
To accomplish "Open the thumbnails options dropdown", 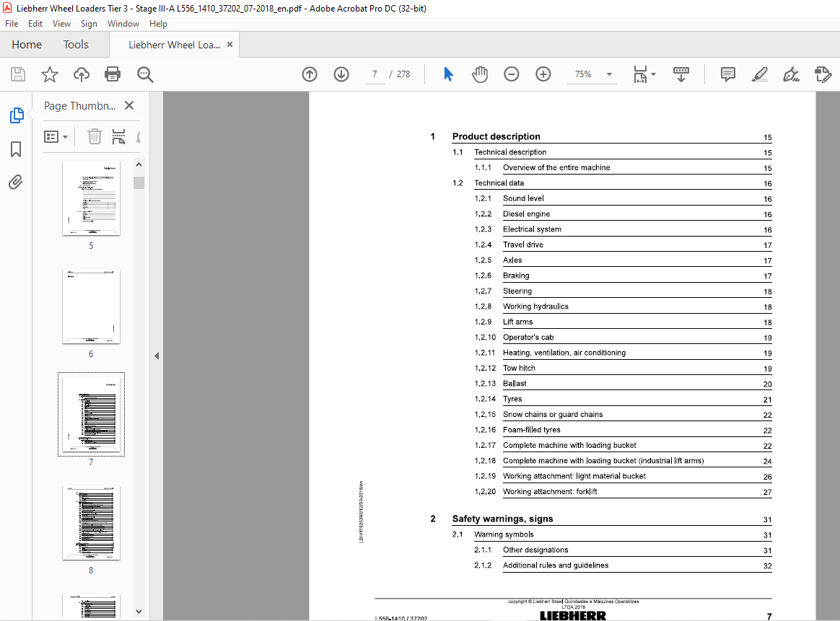I will (x=56, y=136).
